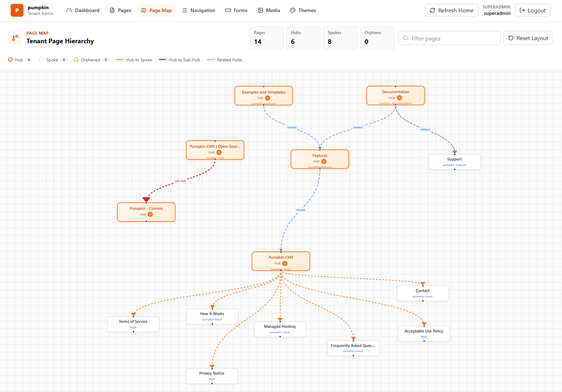This screenshot has height=392, width=562.
Task: Click the Tenant Page Hierarchy heading
Action: tap(60, 41)
